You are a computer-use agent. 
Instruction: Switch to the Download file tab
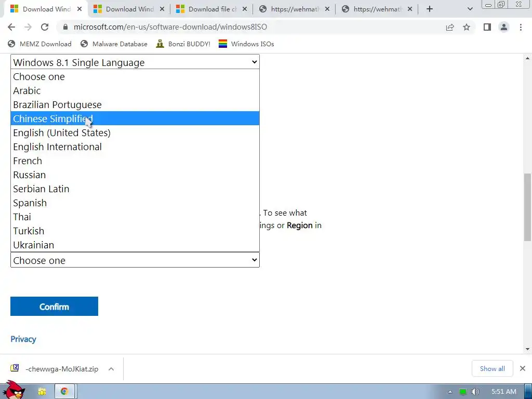point(212,9)
